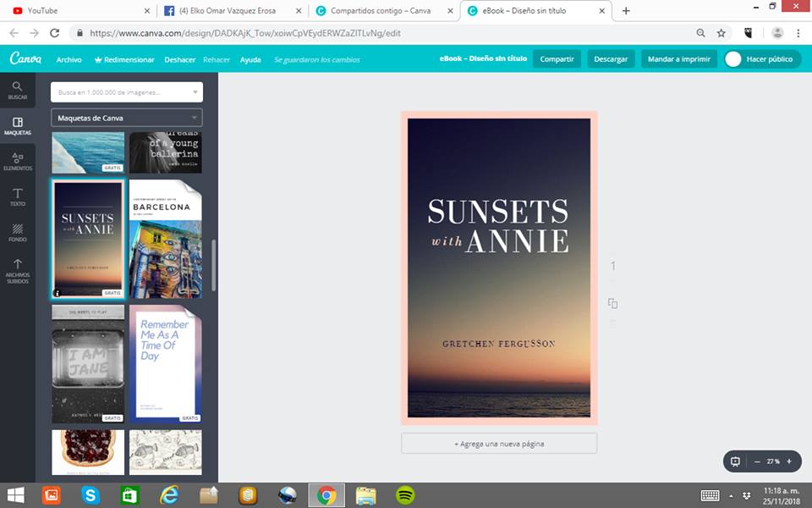Toggle the Hacer público switch
Image resolution: width=812 pixels, height=508 pixels.
click(x=733, y=59)
